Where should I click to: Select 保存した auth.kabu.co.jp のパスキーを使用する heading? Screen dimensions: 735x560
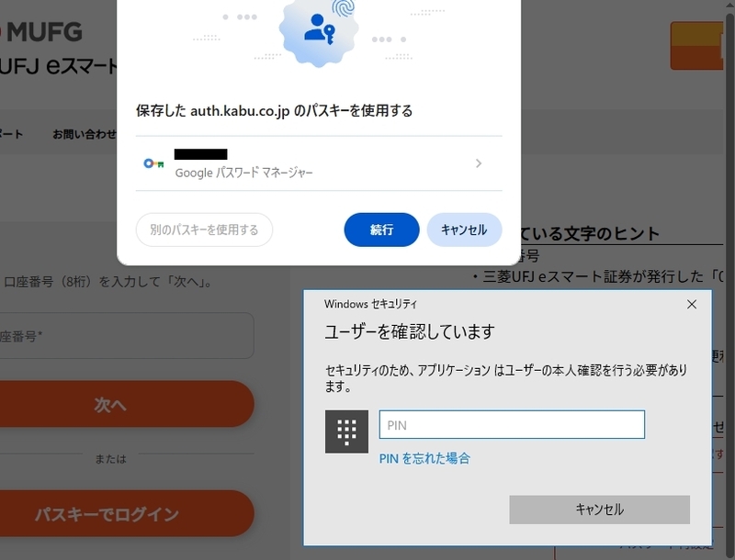(x=274, y=111)
